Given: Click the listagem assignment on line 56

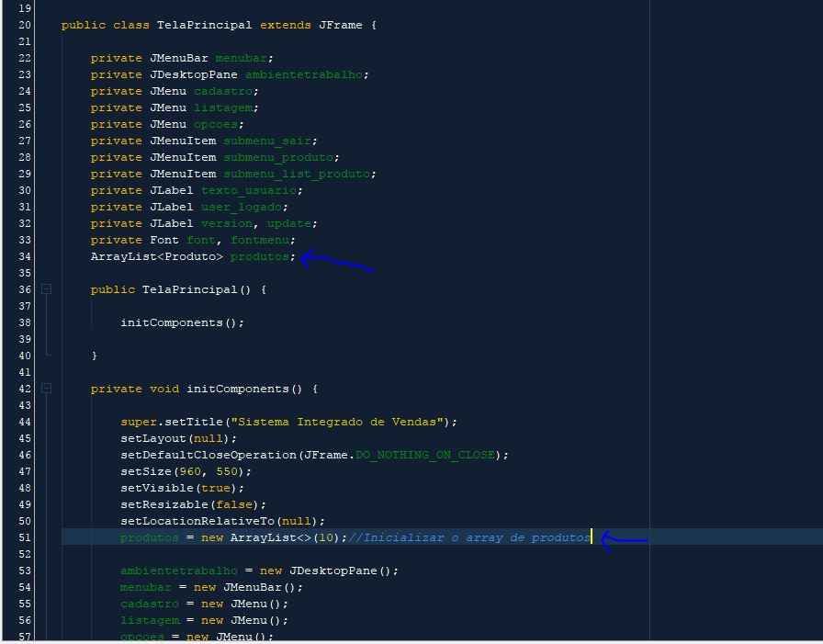Looking at the screenshot, I should pos(204,620).
